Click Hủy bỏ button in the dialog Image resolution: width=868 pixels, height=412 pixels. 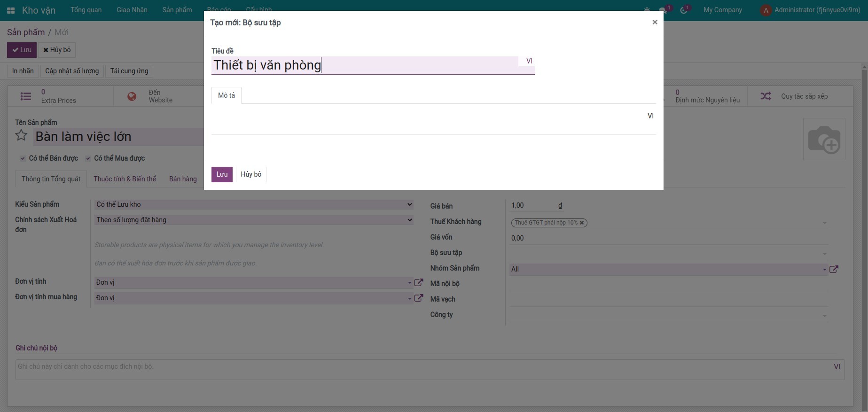[251, 174]
